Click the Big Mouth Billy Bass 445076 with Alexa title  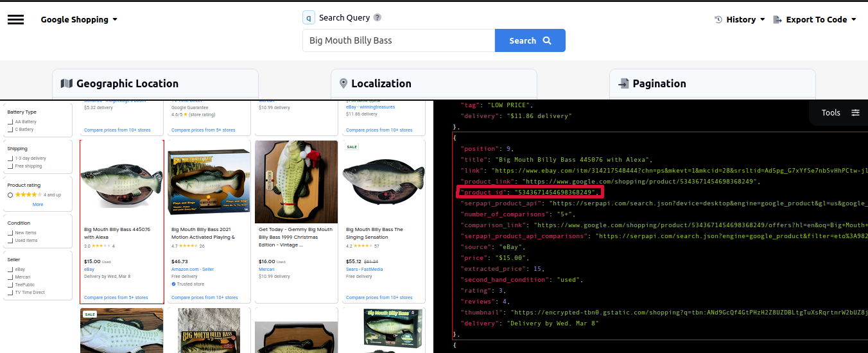pyautogui.click(x=117, y=233)
